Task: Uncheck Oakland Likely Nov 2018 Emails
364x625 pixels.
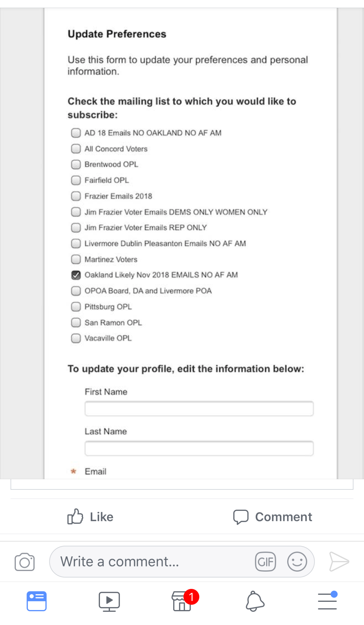Action: [76, 275]
